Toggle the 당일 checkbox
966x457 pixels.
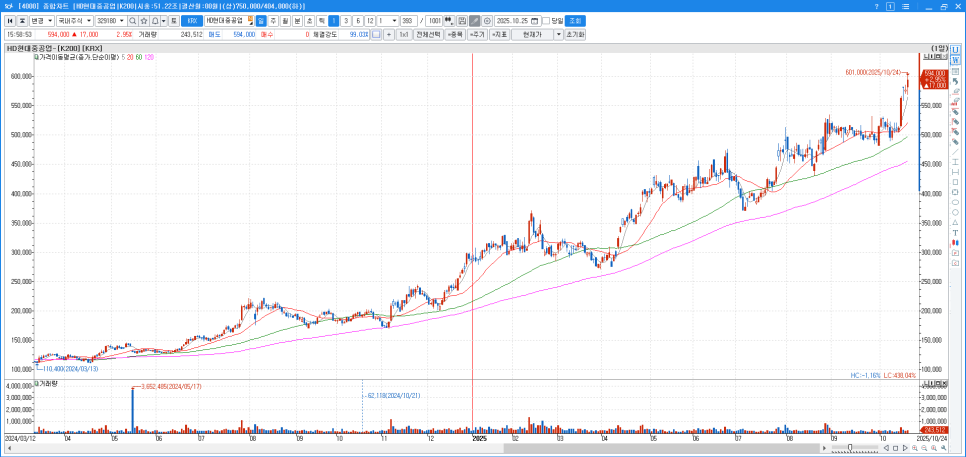pyautogui.click(x=546, y=20)
